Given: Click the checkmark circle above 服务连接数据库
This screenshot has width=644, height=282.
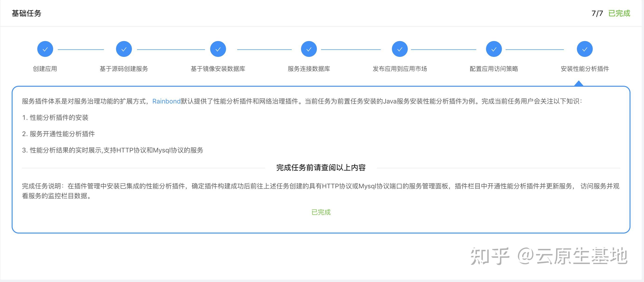Looking at the screenshot, I should [309, 49].
